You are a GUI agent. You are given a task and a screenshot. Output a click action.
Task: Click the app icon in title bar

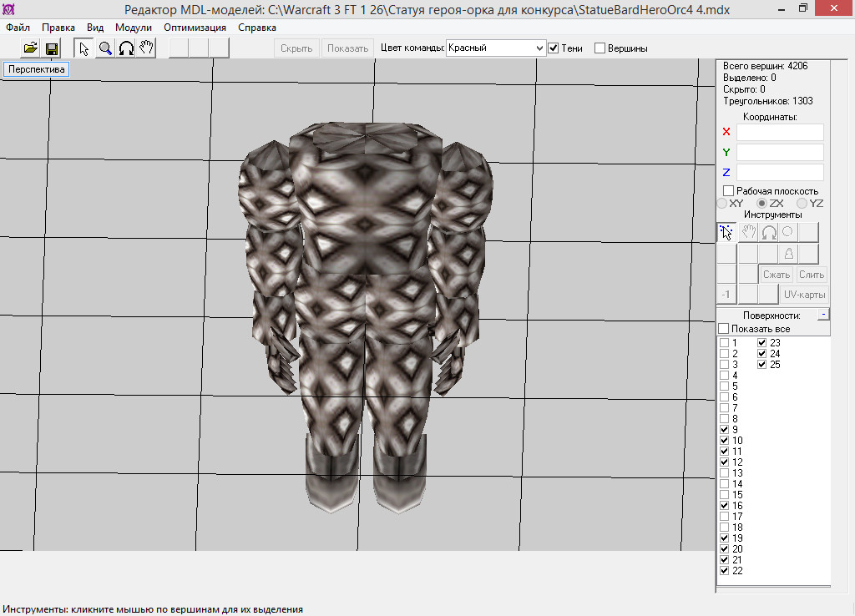point(8,9)
